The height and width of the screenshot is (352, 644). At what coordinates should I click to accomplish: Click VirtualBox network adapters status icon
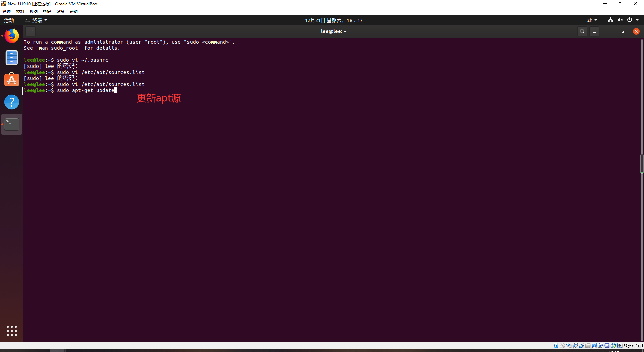coord(575,346)
